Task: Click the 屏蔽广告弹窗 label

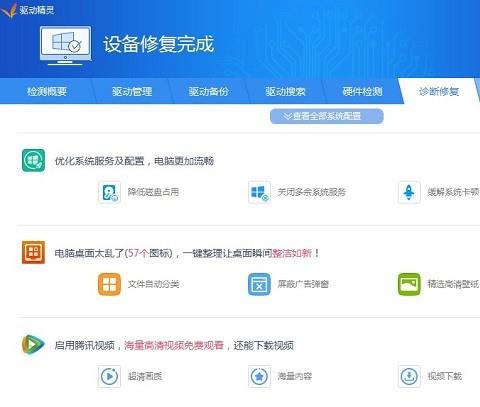Action: coord(303,284)
